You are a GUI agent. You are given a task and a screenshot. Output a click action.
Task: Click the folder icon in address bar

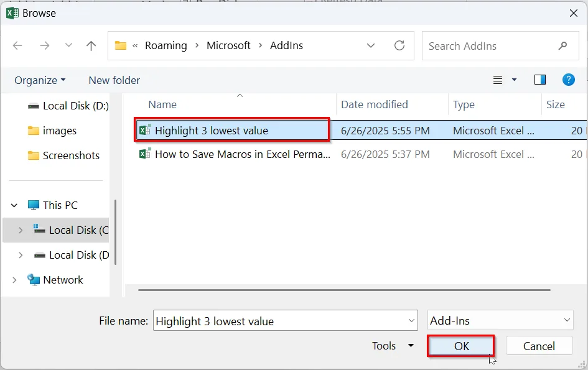pyautogui.click(x=120, y=45)
